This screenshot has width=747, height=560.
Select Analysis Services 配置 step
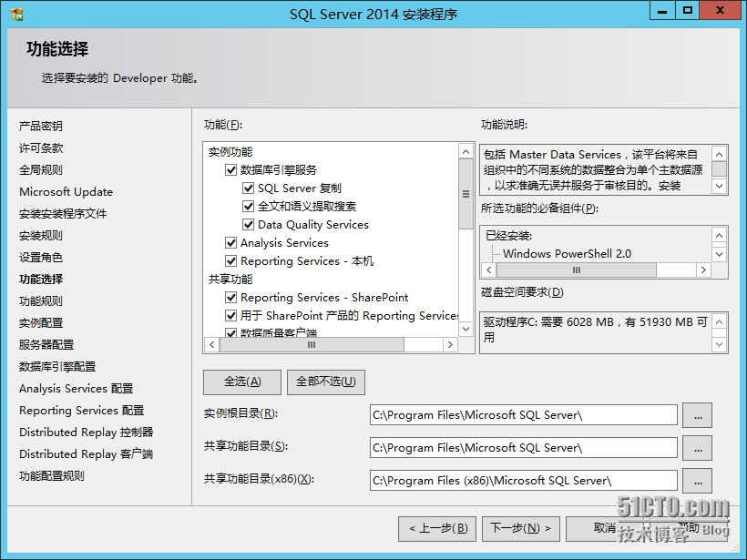77,389
